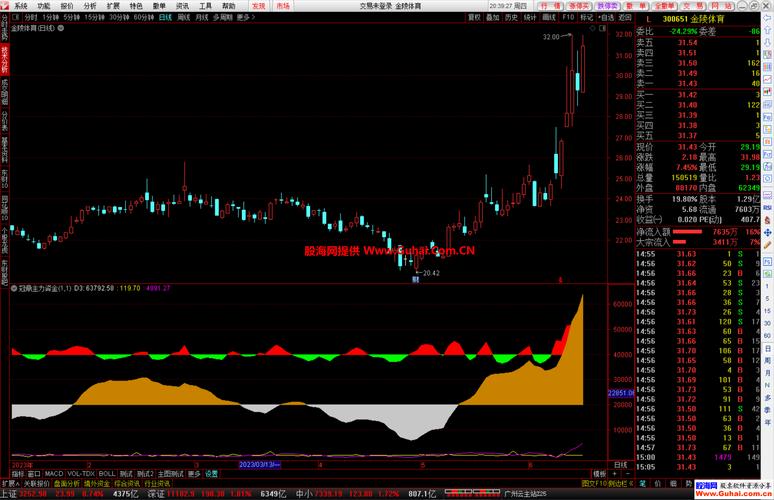Toggle the icon beside 冠鼎主力资金 indicator
This screenshot has width=774, height=500.
click(14, 288)
